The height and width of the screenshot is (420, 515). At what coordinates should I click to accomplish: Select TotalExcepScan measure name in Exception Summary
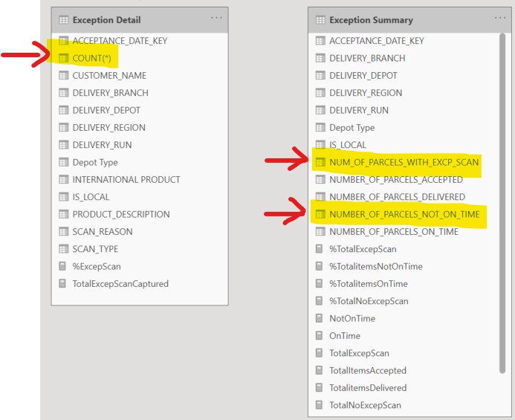pos(360,353)
